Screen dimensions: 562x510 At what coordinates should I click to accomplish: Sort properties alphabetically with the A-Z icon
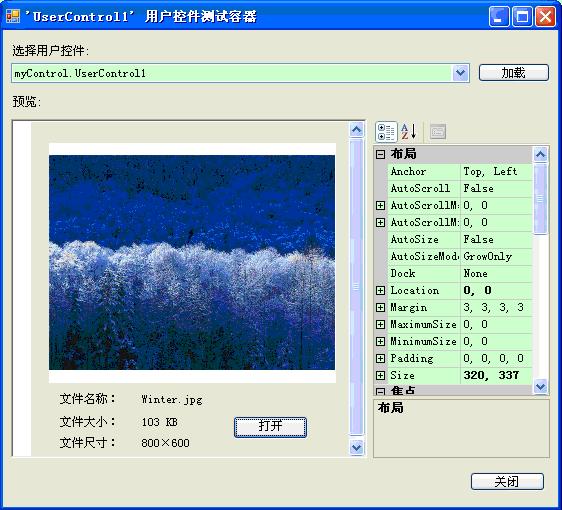(409, 132)
